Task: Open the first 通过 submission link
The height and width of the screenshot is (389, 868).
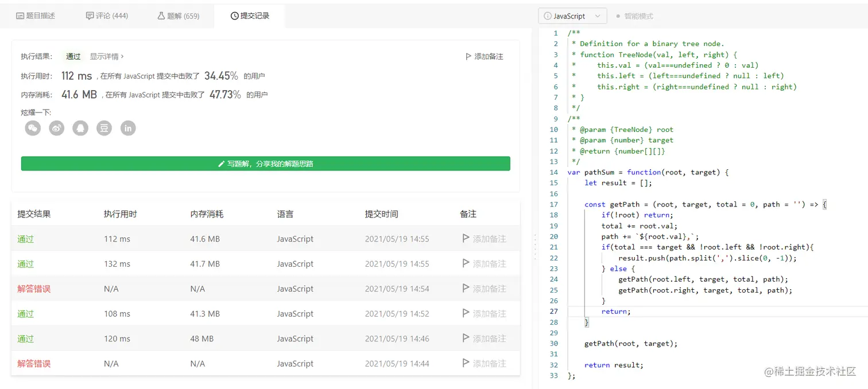Action: (25, 239)
